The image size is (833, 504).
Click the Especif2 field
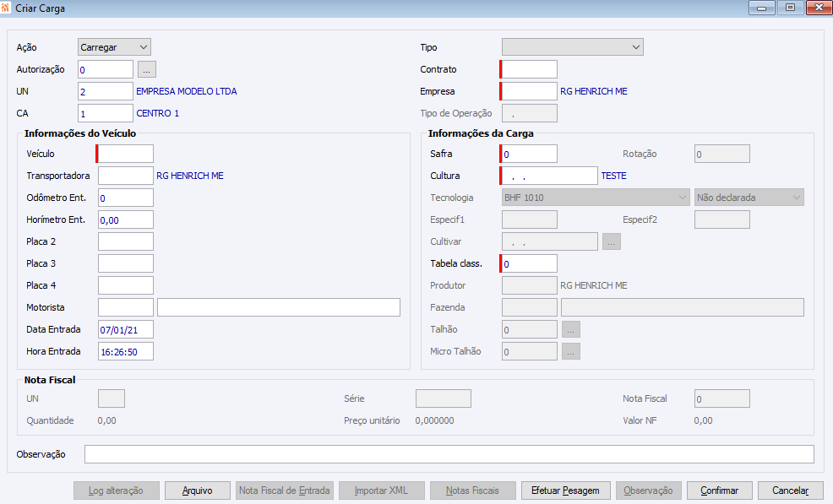point(722,219)
